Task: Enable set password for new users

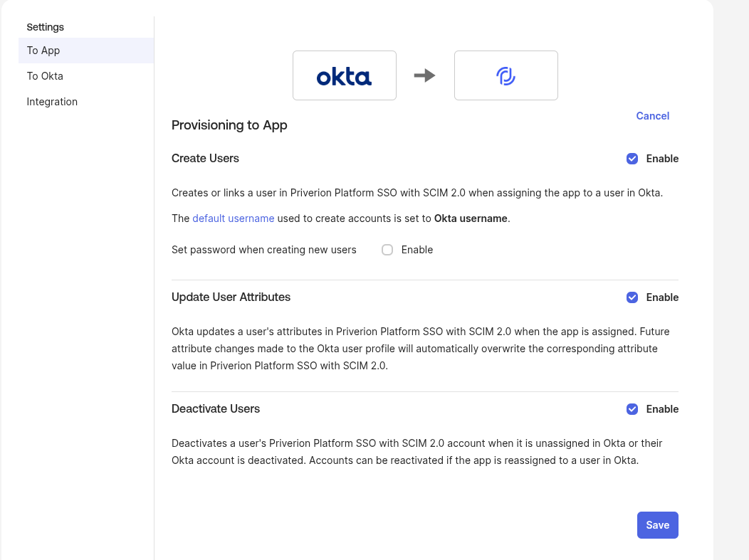Action: [x=387, y=250]
